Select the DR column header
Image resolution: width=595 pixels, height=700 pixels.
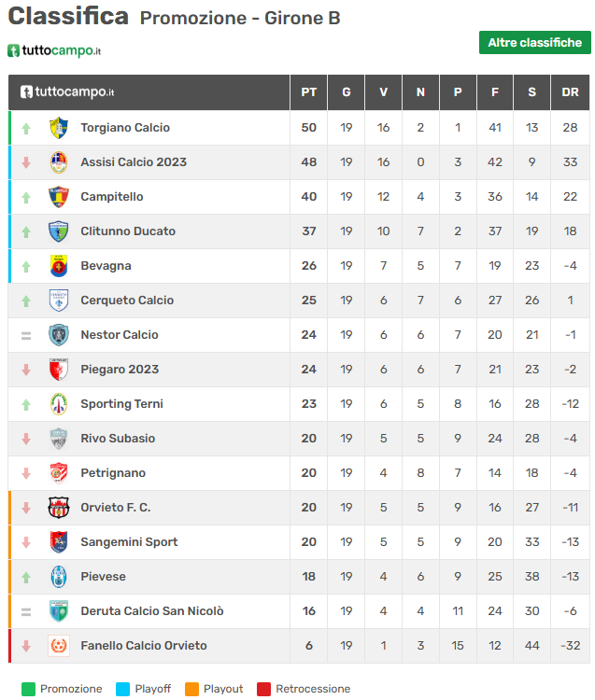click(x=570, y=92)
